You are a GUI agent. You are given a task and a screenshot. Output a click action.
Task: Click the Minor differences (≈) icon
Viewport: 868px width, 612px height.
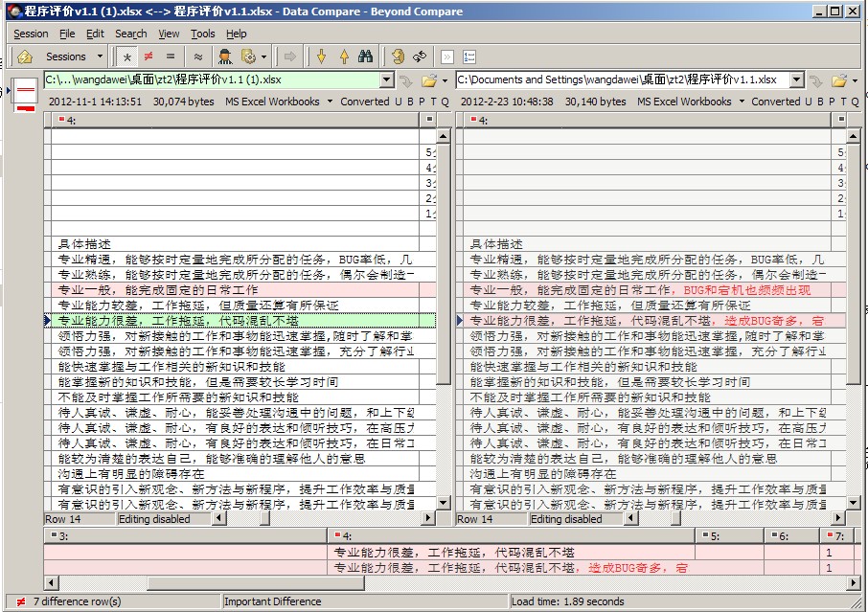197,57
